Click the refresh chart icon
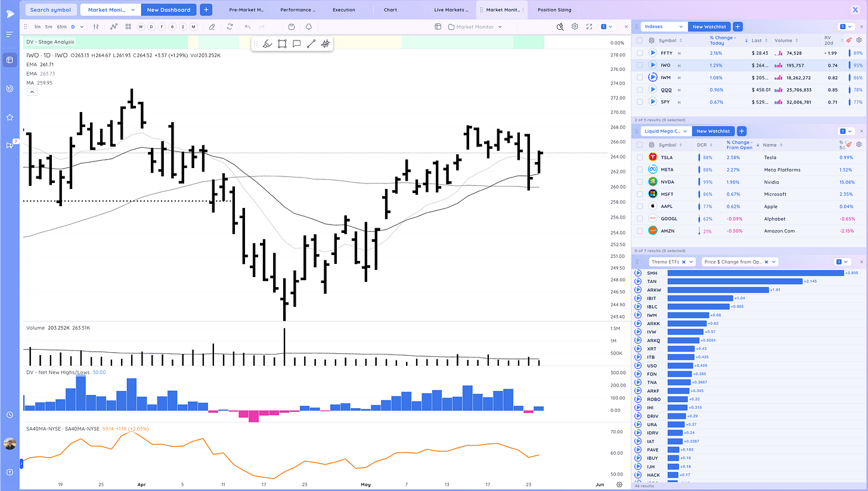The image size is (868, 491). point(230,27)
